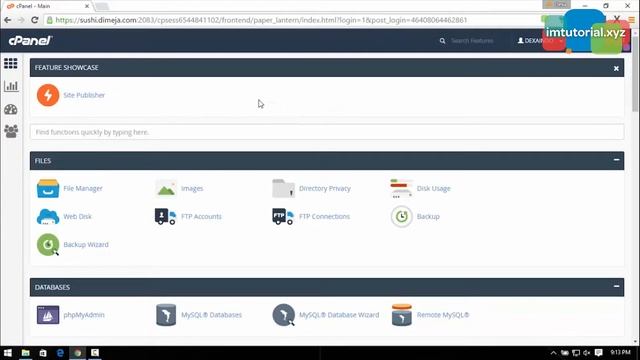Open the FTP Connections icon
This screenshot has width=640, height=360.
pos(283,217)
